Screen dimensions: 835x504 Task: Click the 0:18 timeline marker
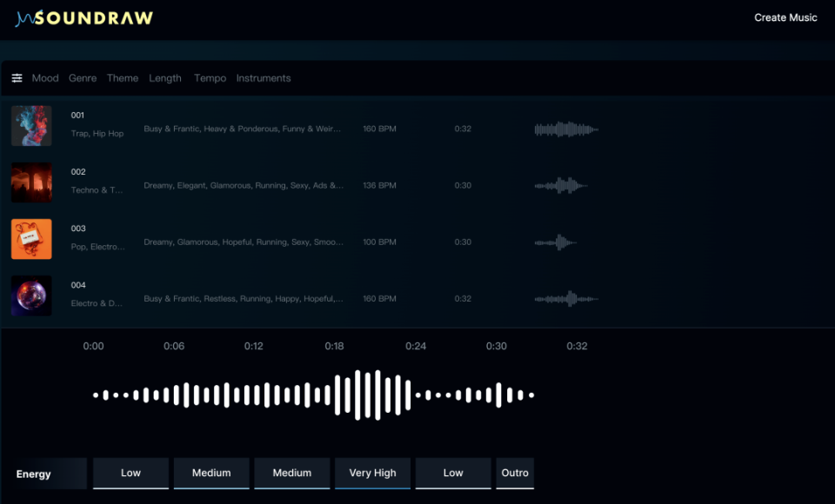click(x=334, y=346)
